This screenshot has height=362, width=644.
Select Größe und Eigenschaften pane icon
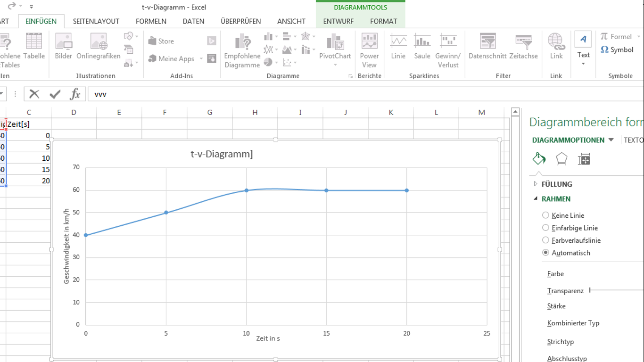point(584,159)
